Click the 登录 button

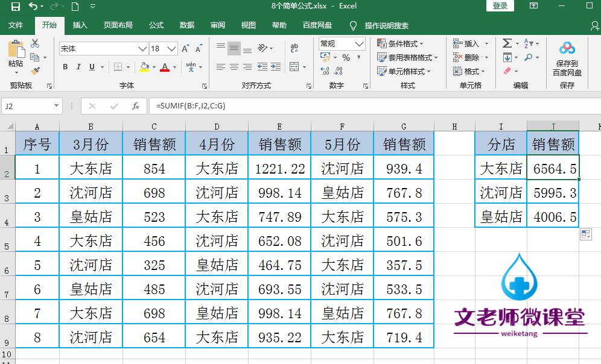coord(500,6)
